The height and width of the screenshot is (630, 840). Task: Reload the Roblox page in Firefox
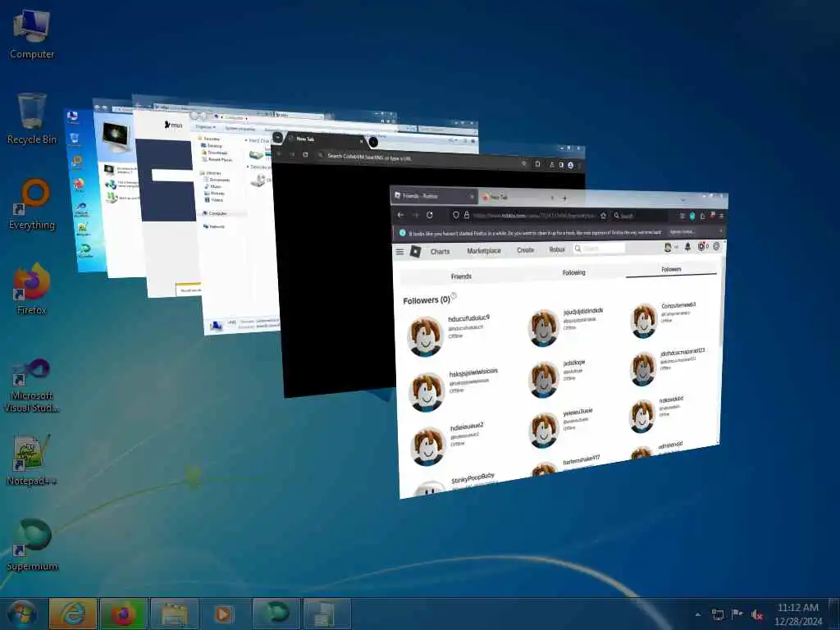(430, 215)
